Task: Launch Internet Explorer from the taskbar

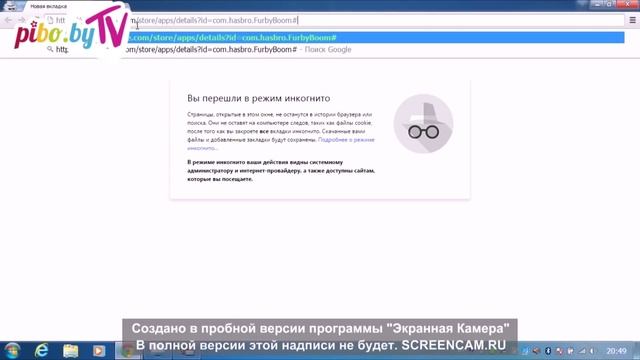Action: [42, 351]
